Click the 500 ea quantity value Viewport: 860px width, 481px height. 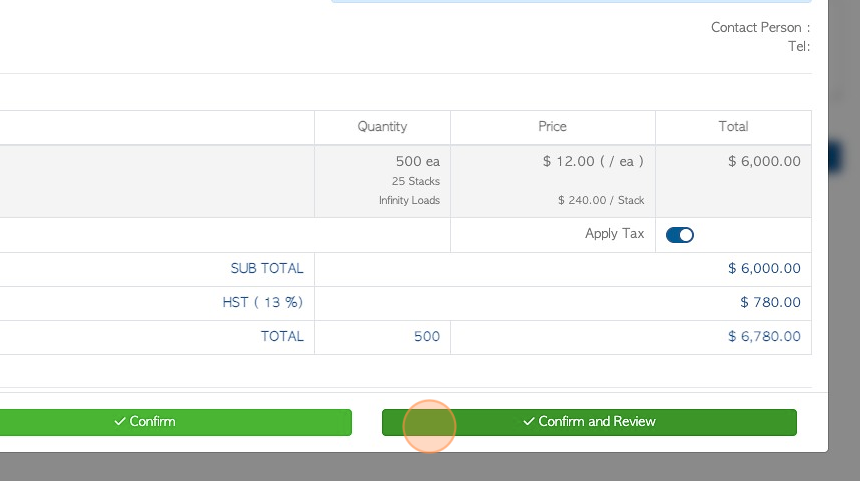(x=417, y=161)
